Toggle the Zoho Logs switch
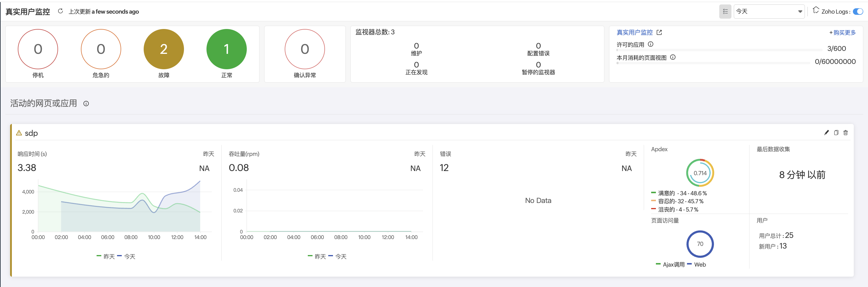 [x=858, y=12]
